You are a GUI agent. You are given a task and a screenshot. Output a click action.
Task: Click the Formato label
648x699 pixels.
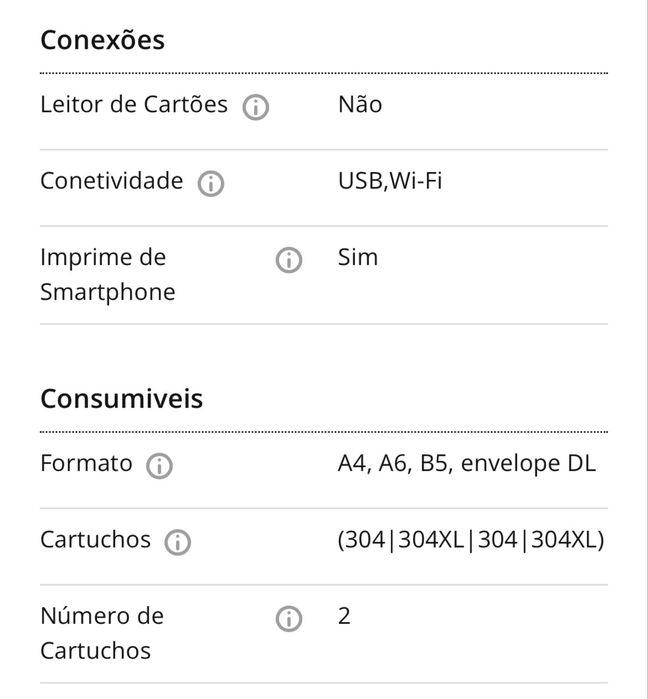(x=86, y=463)
